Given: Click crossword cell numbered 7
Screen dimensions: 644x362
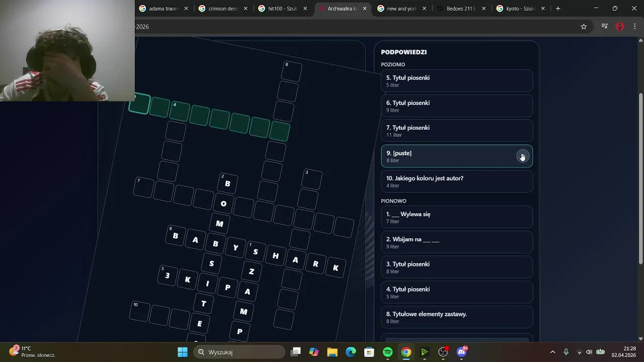Looking at the screenshot, I should 143,188.
